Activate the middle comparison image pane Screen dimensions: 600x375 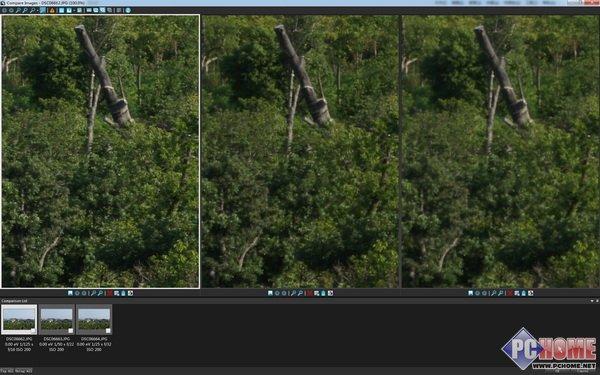300,152
